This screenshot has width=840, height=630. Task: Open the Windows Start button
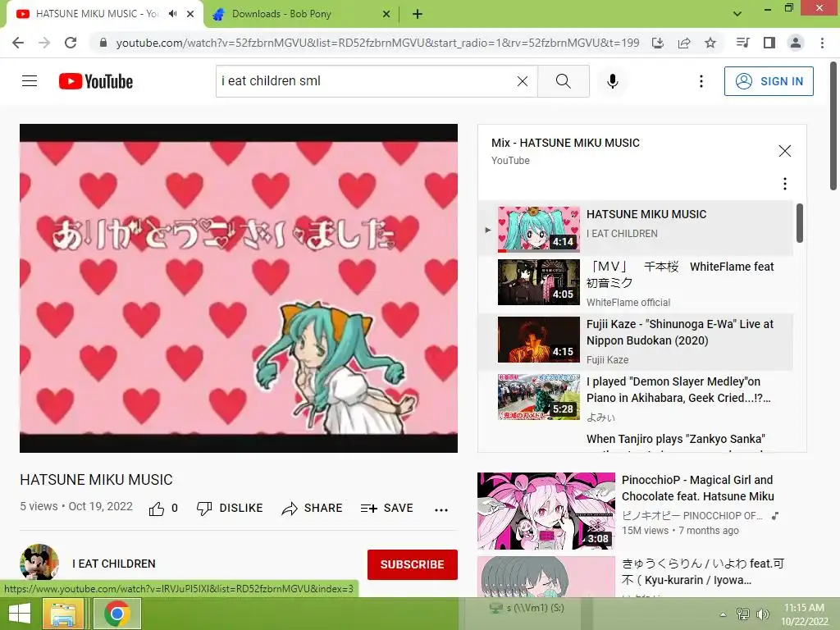[20, 614]
